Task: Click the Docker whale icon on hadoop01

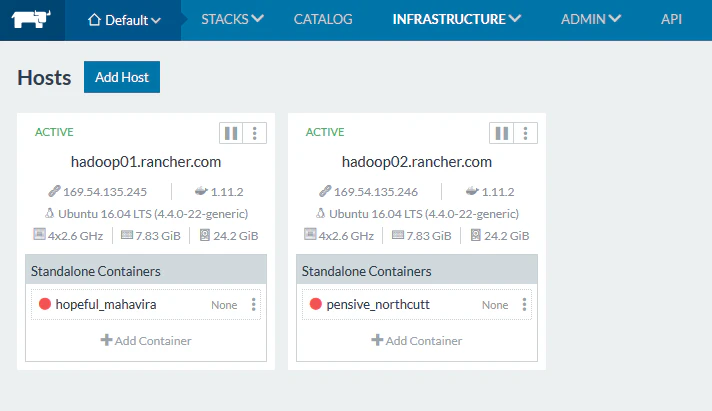Action: click(201, 191)
